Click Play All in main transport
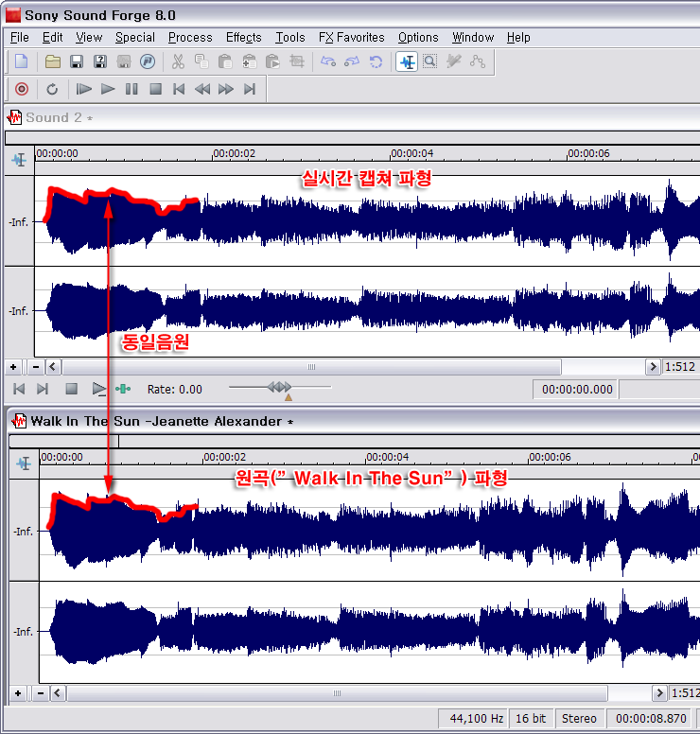Image resolution: width=700 pixels, height=734 pixels. (x=83, y=89)
